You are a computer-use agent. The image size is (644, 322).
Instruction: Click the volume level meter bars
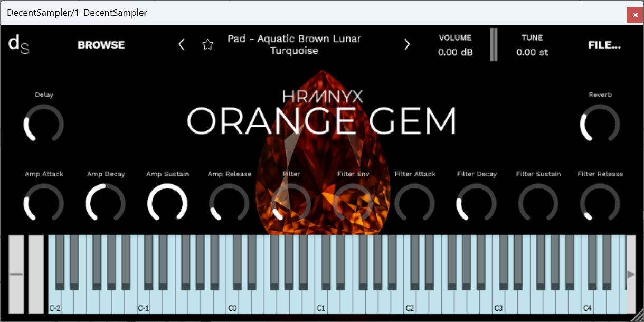(x=494, y=44)
